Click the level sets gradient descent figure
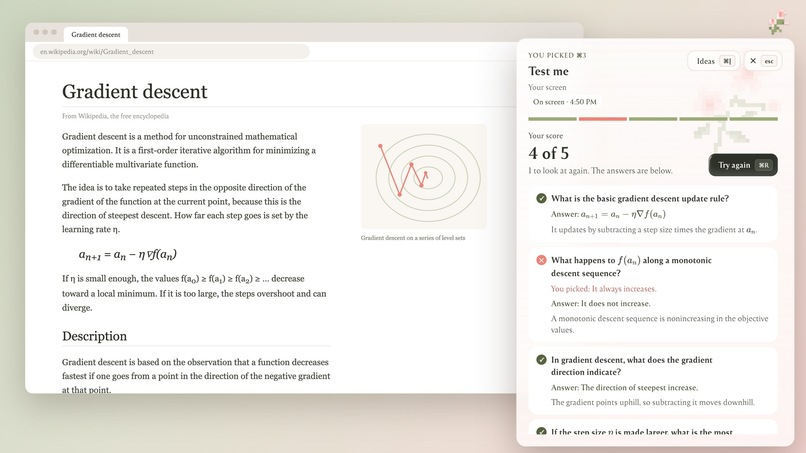The height and width of the screenshot is (453, 806). coord(424,176)
